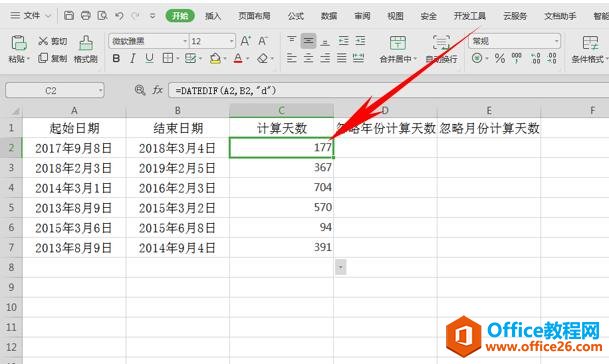Click the increase indent icon
Screen dimensions: 609x364
[x=360, y=40]
